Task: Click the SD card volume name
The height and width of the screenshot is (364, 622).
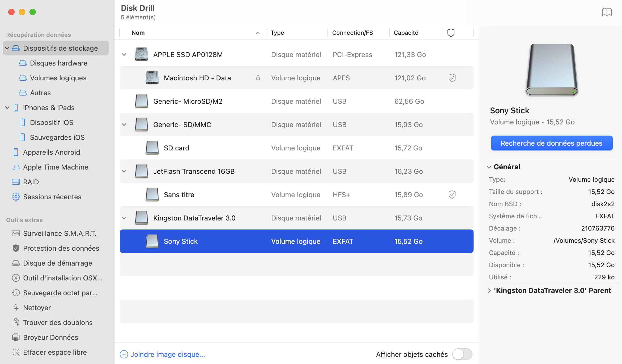Action: 176,148
